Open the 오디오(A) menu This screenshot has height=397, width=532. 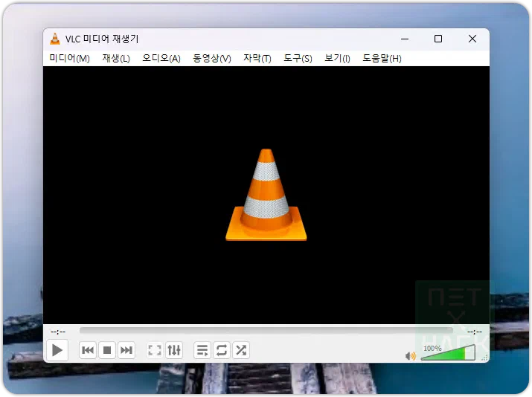point(161,58)
